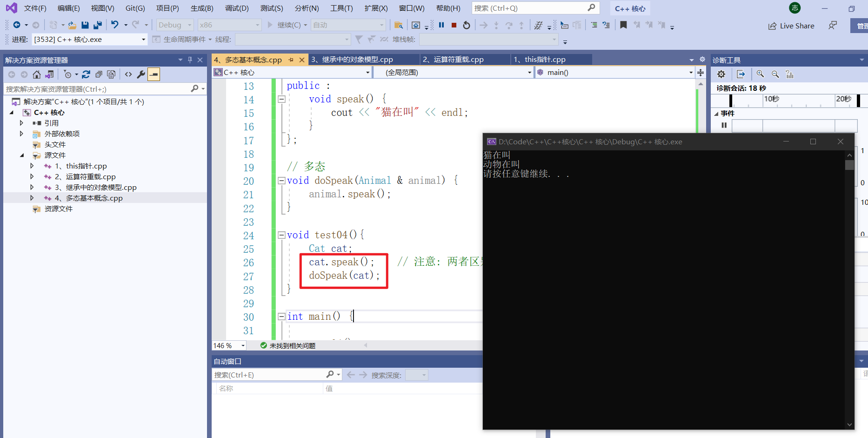This screenshot has width=868, height=438.
Task: Open the main() member dropdown
Action: (x=614, y=73)
